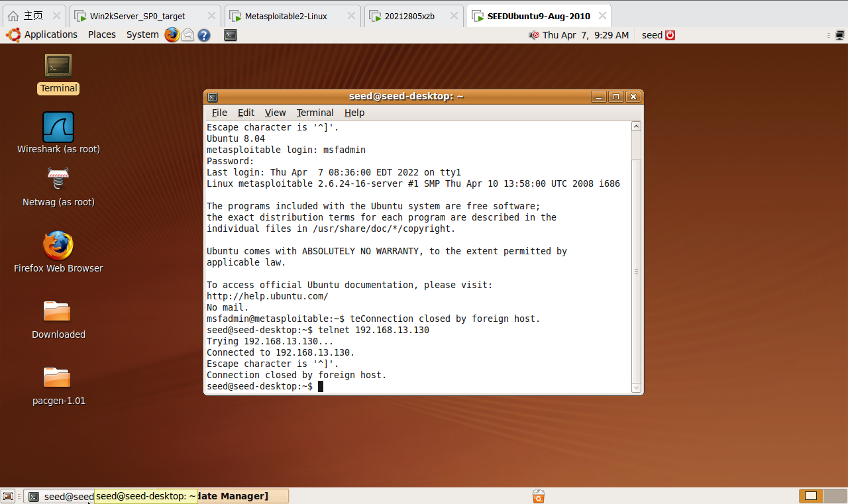Screen dimensions: 848x504
Task: Open the terminal's Help menu
Action: click(354, 113)
